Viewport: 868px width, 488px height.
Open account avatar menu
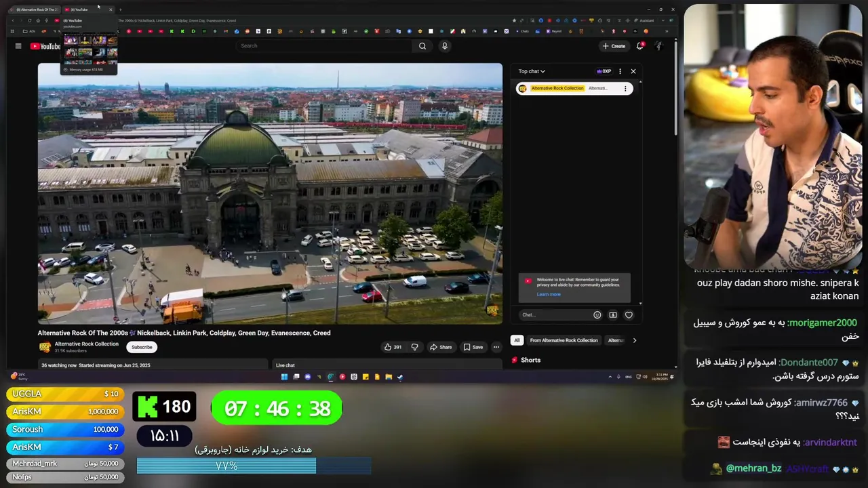(658, 46)
